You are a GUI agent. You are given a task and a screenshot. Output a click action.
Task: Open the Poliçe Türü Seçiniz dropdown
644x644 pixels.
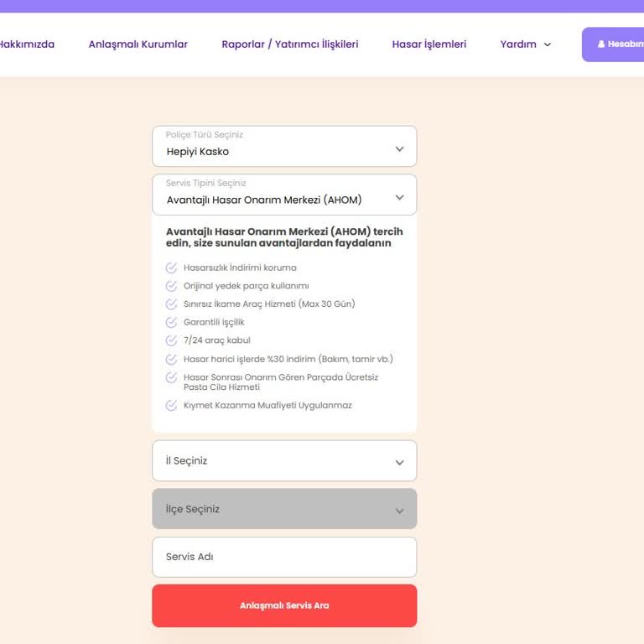[x=284, y=147]
